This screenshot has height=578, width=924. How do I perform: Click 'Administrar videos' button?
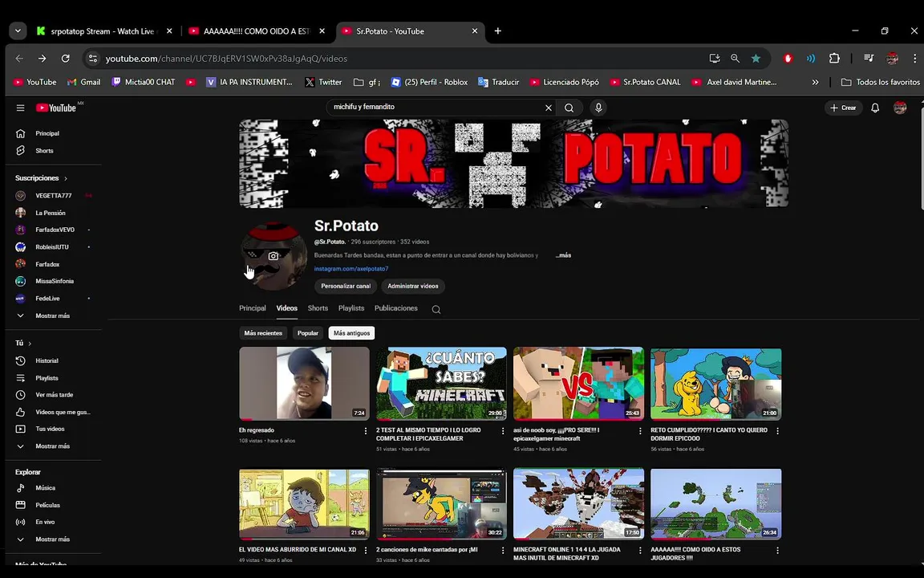point(413,286)
